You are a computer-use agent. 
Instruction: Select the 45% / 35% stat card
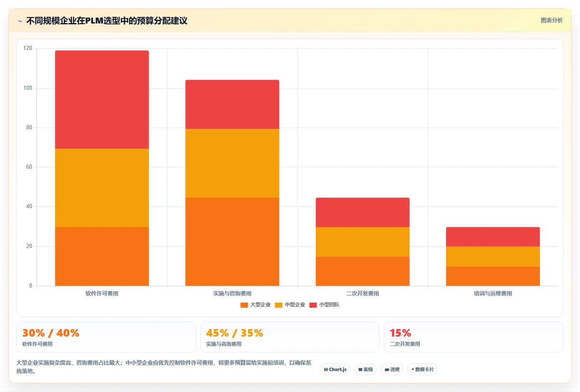pyautogui.click(x=290, y=337)
